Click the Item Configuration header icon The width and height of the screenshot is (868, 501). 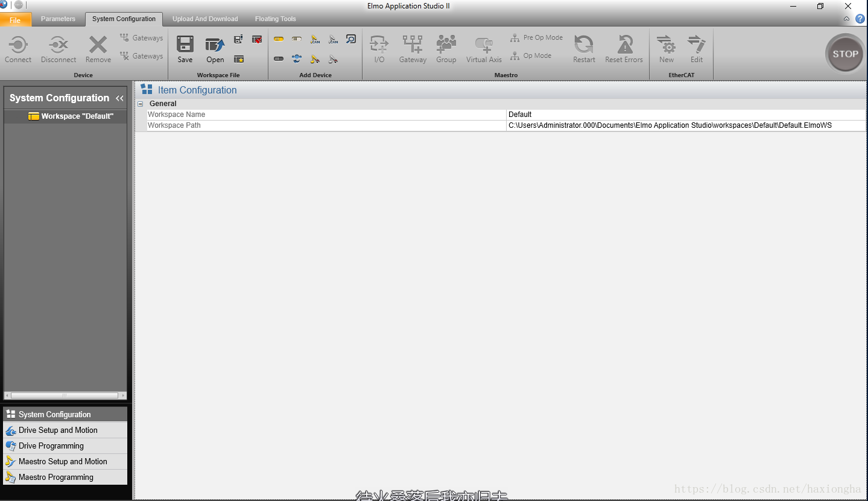pyautogui.click(x=147, y=90)
